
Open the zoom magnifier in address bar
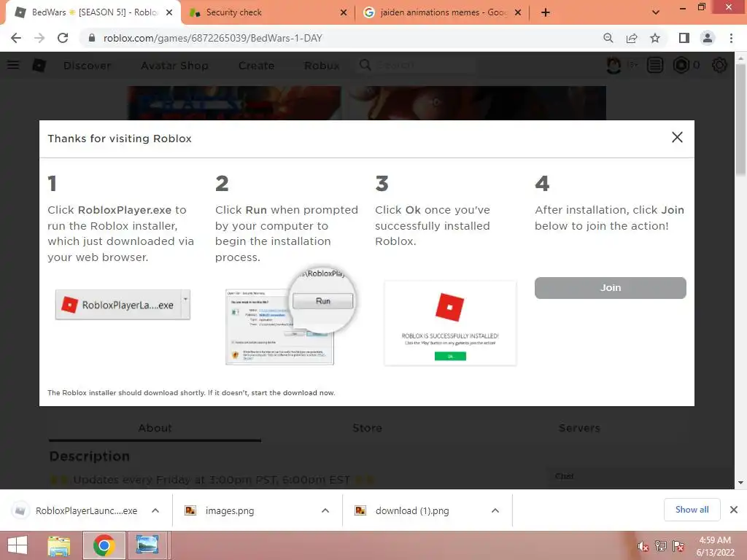tap(608, 38)
